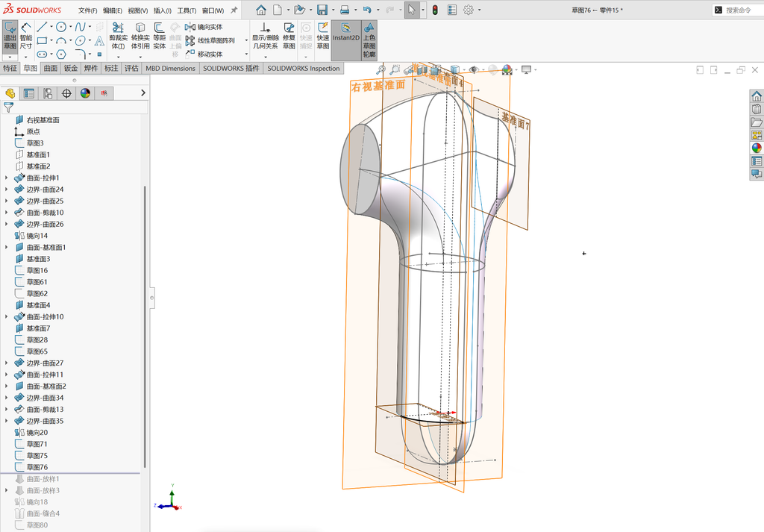Open Line tool dropdown arrow
Image resolution: width=764 pixels, height=532 pixels.
tap(51, 27)
